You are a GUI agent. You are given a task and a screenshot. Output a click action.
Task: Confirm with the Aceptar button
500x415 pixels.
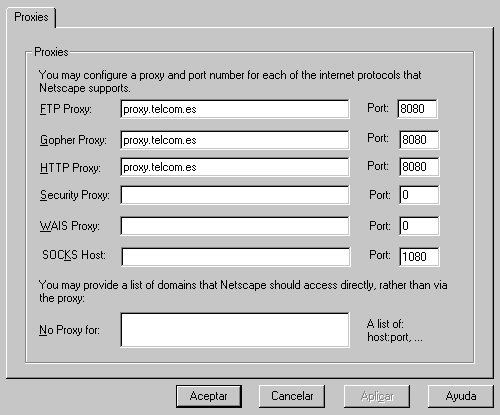[209, 396]
